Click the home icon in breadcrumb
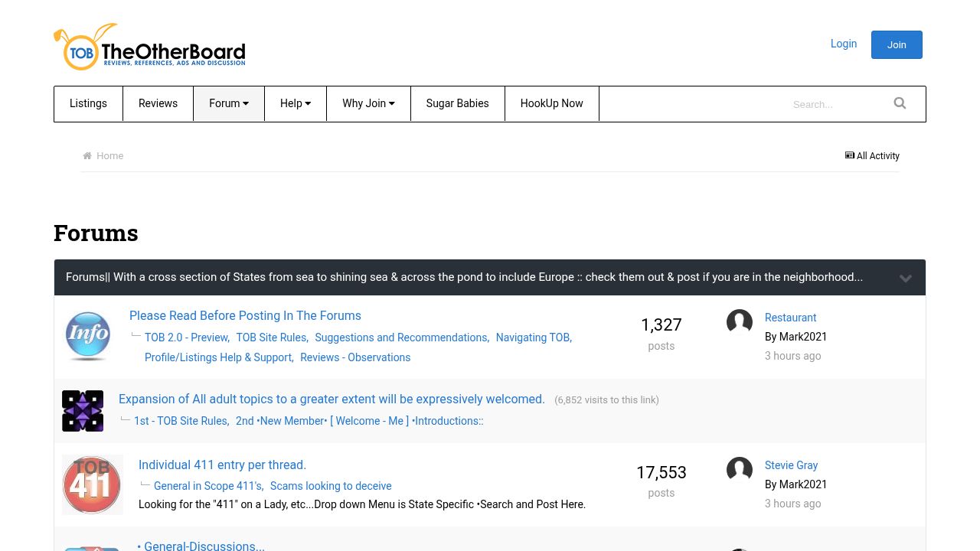This screenshot has height=551, width=980. 87,155
